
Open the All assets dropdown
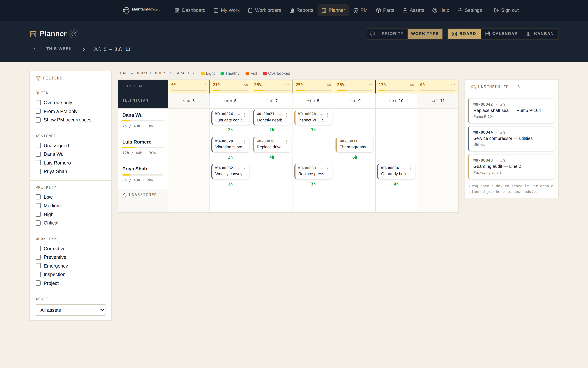coord(70,310)
